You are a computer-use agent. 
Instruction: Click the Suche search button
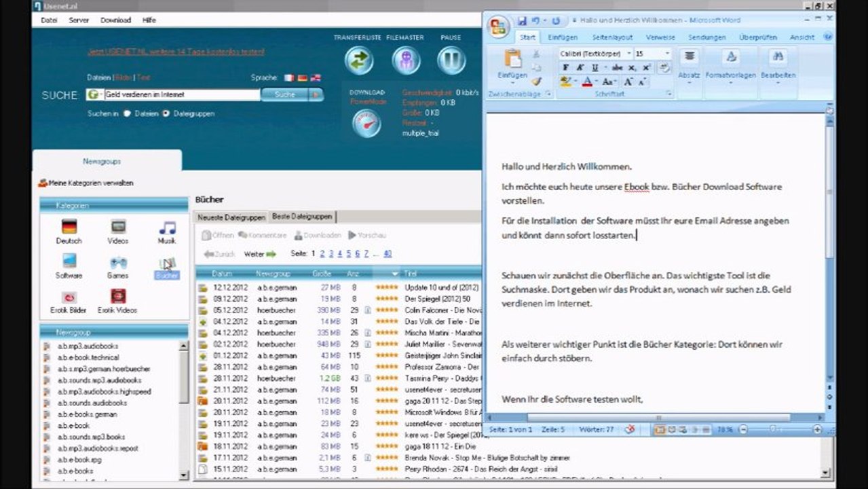click(x=285, y=95)
